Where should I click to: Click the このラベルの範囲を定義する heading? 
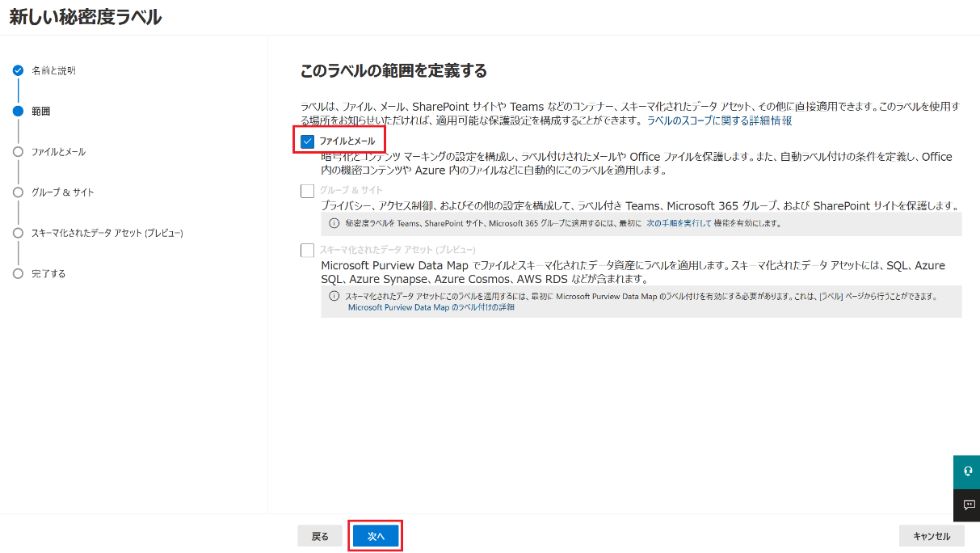coord(393,71)
